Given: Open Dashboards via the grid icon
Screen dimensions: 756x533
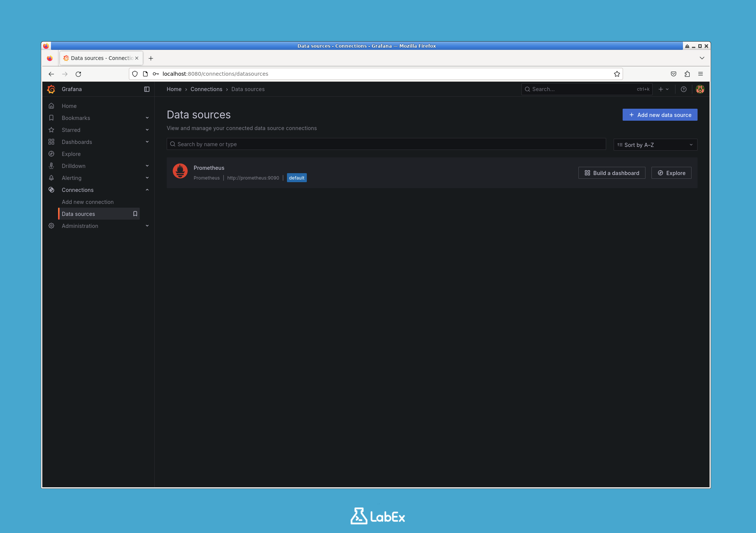Looking at the screenshot, I should (51, 142).
